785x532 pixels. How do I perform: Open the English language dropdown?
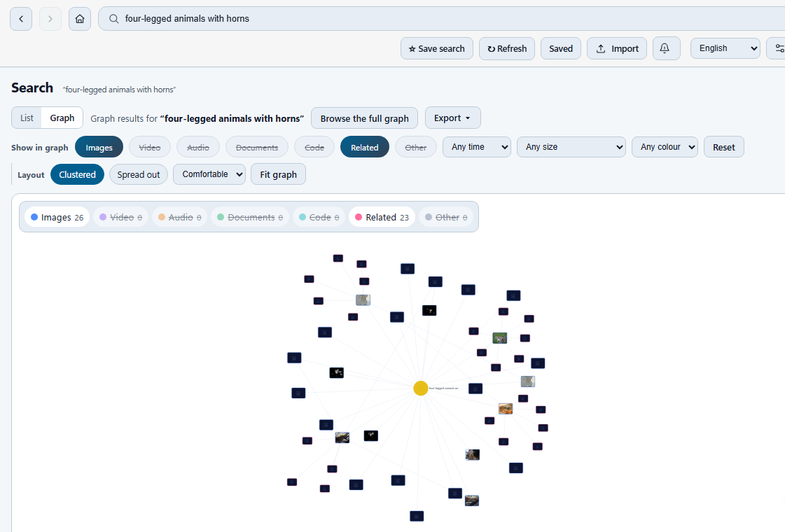725,48
